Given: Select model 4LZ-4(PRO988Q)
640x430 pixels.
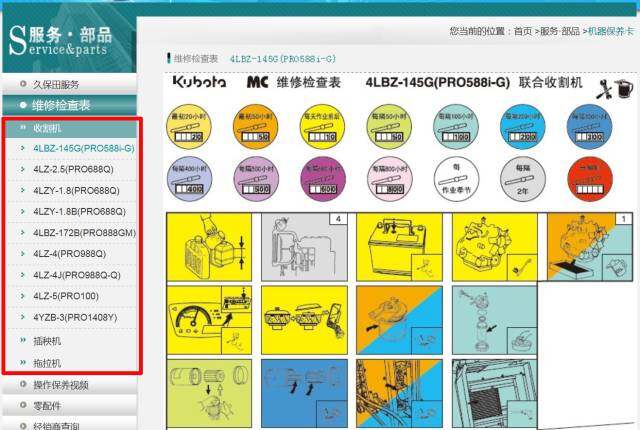Looking at the screenshot, I should click(70, 254).
